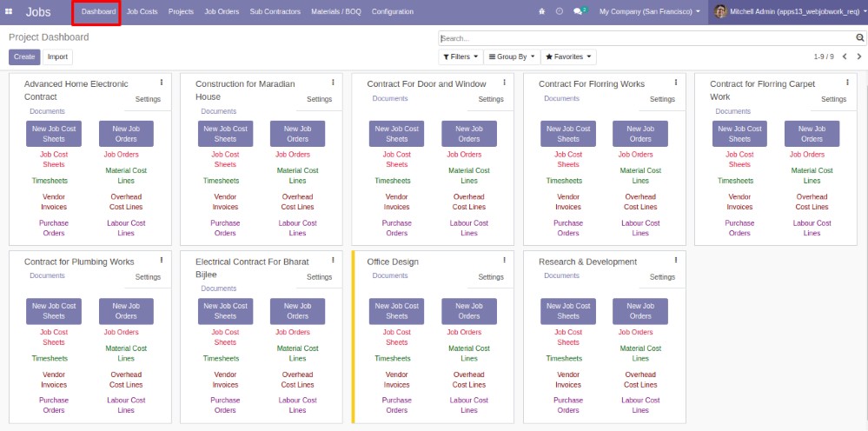Open kebab menu on Office Design card
The height and width of the screenshot is (431, 868).
(504, 260)
